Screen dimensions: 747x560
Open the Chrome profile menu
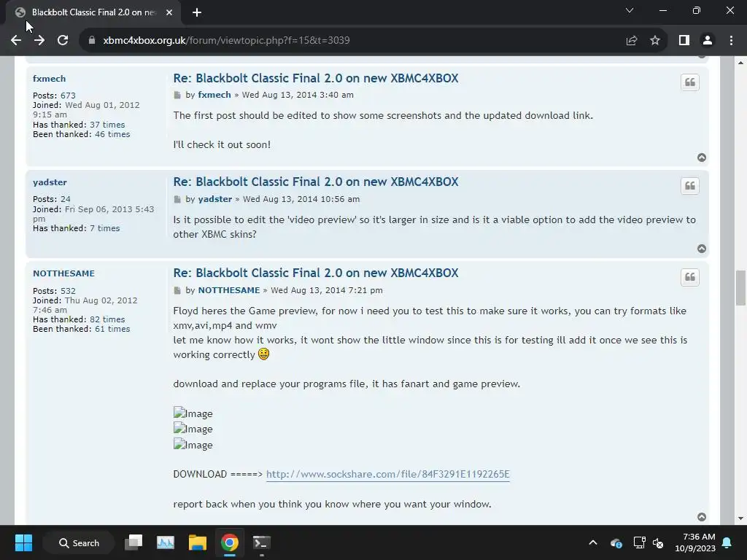point(708,41)
